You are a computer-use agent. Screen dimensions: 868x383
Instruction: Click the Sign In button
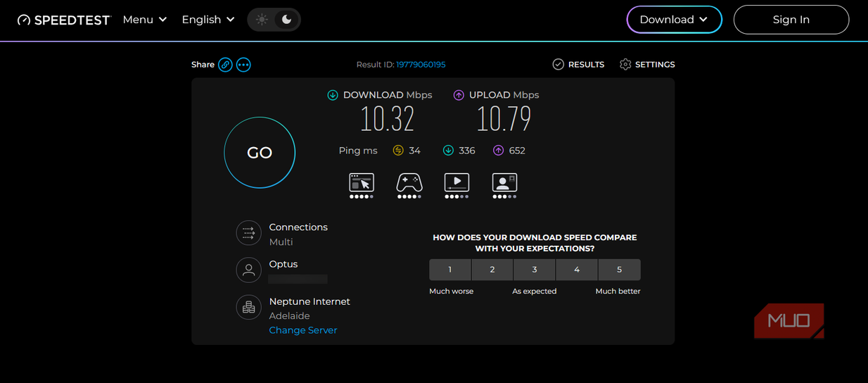tap(791, 20)
